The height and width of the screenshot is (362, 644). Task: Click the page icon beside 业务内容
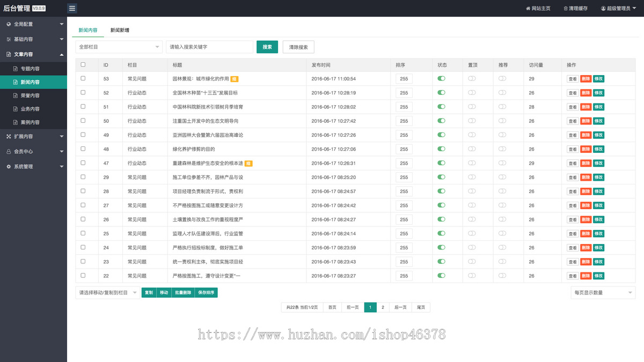pos(15,109)
